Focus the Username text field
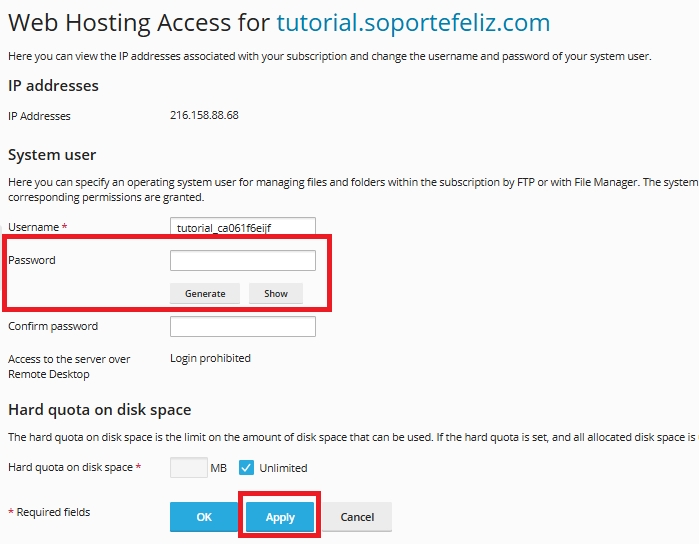This screenshot has width=699, height=544. point(243,228)
